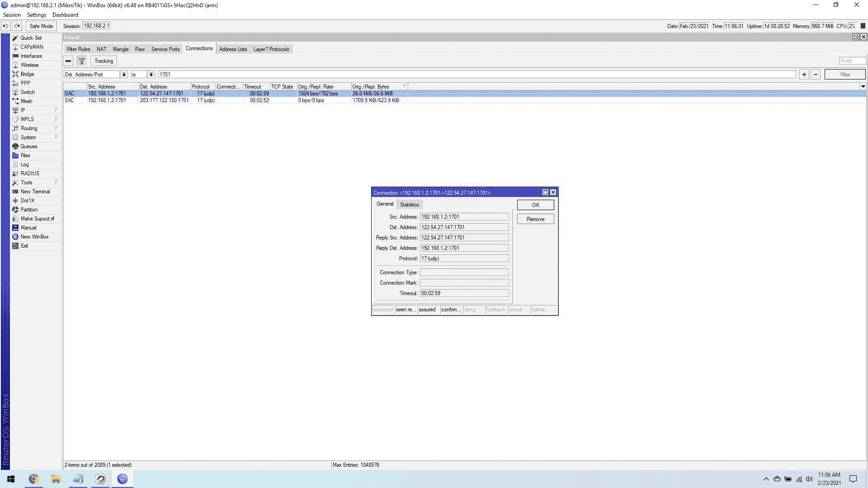
Task: Open Queues menu icon
Action: [x=15, y=146]
